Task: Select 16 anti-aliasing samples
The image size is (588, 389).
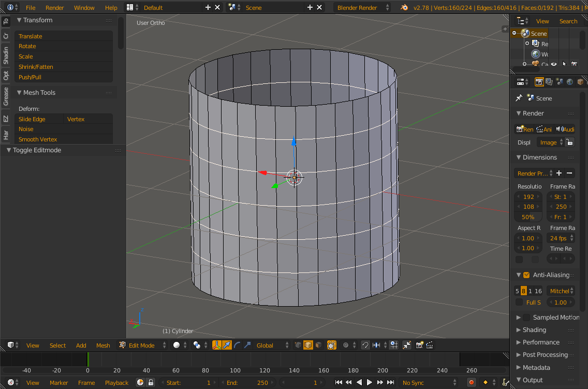Action: [x=538, y=291]
